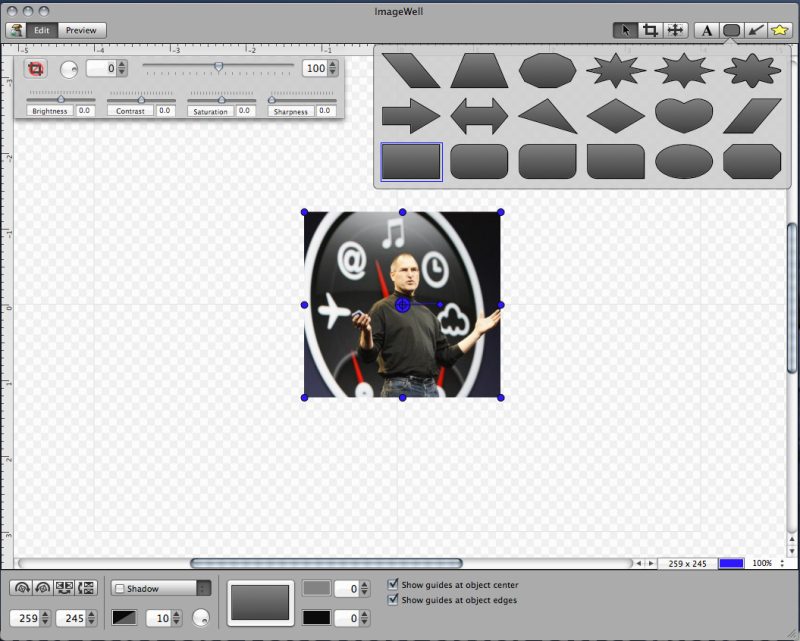The height and width of the screenshot is (641, 800).
Task: Open the blue canvas color swatch
Action: pos(731,563)
